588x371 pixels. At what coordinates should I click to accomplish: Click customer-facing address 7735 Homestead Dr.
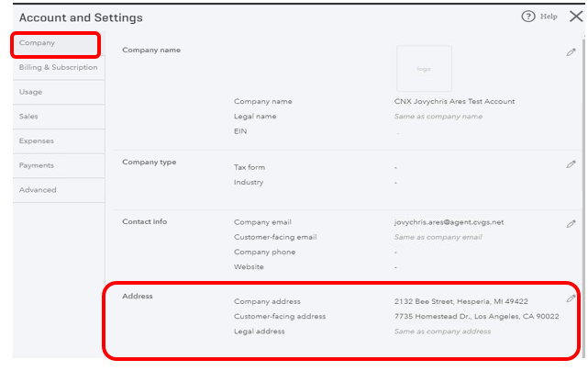tap(476, 316)
